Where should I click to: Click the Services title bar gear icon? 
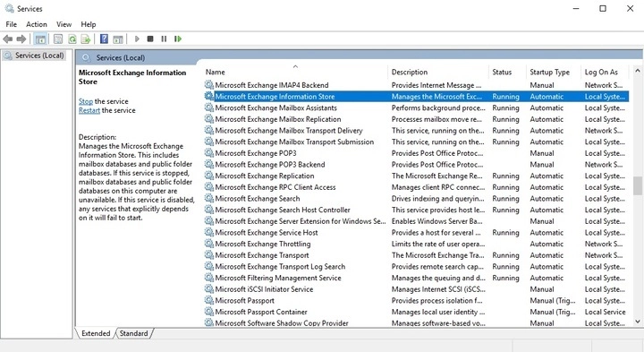point(10,8)
